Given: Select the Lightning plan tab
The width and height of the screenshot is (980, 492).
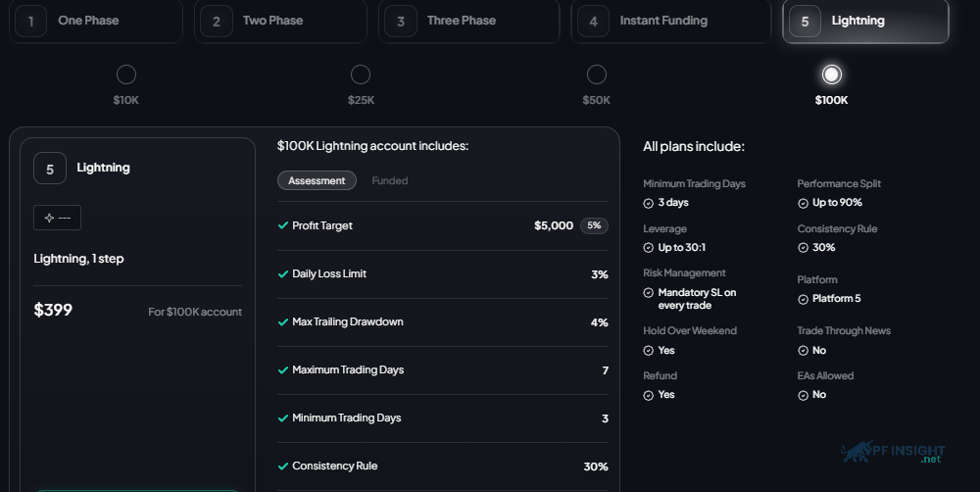Looking at the screenshot, I should [865, 21].
